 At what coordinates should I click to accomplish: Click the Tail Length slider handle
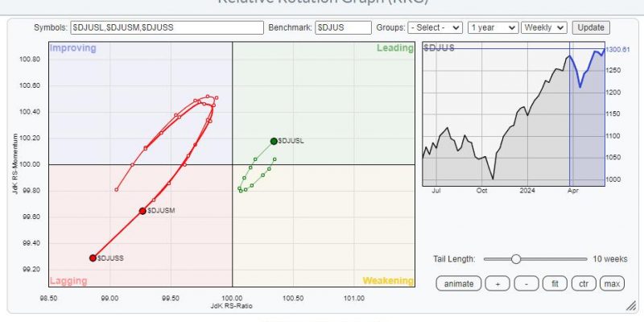tap(516, 258)
